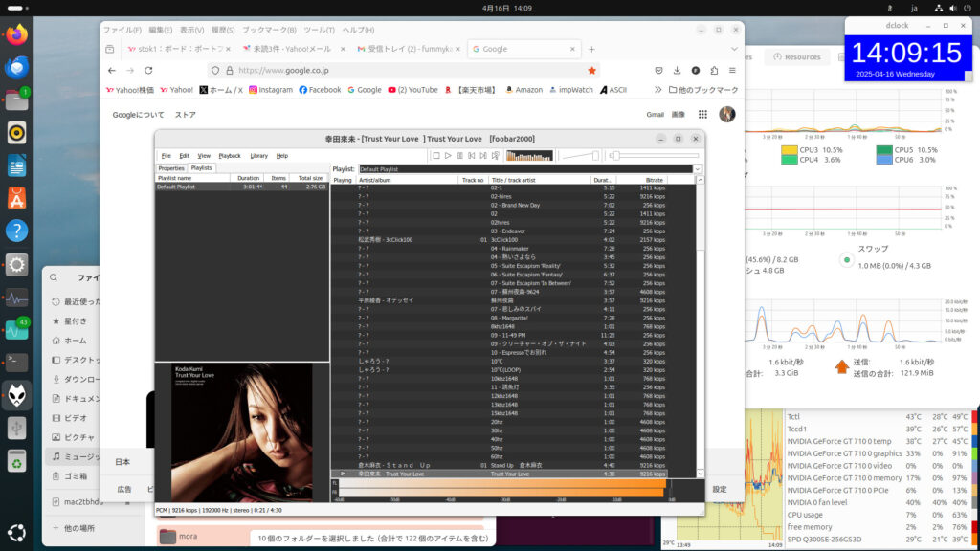Expand the Default Playlist dropdown
Image resolution: width=980 pixels, height=551 pixels.
click(x=698, y=169)
